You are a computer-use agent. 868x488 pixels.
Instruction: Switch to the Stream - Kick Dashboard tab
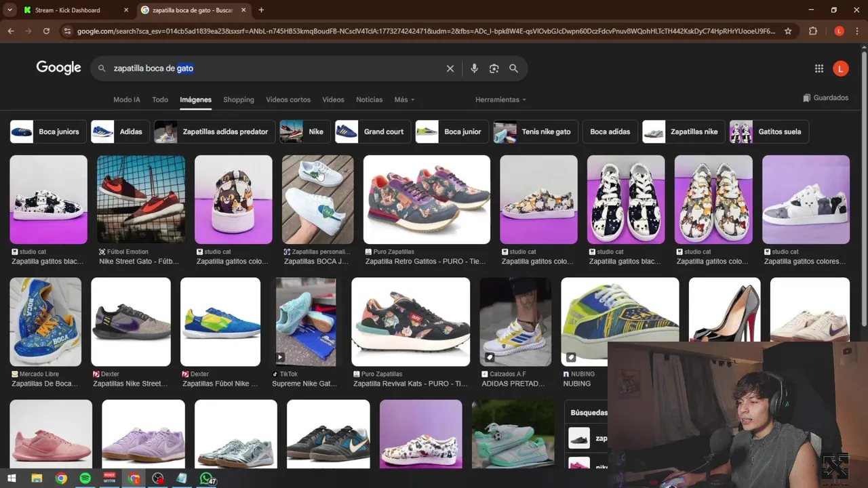coord(67,10)
